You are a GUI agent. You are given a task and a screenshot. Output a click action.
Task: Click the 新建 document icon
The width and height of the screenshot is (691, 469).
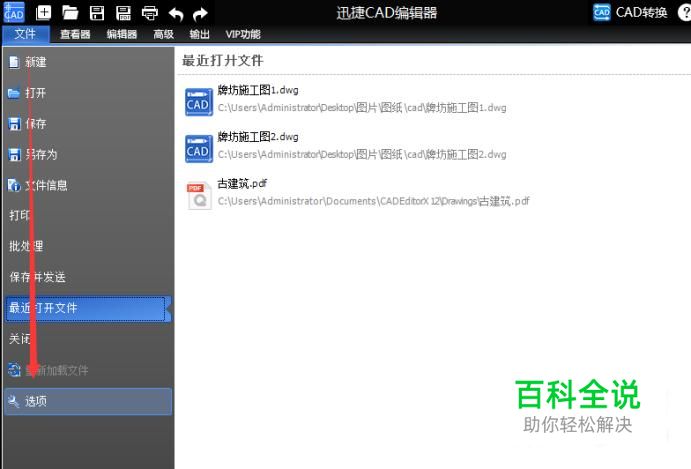(14, 62)
